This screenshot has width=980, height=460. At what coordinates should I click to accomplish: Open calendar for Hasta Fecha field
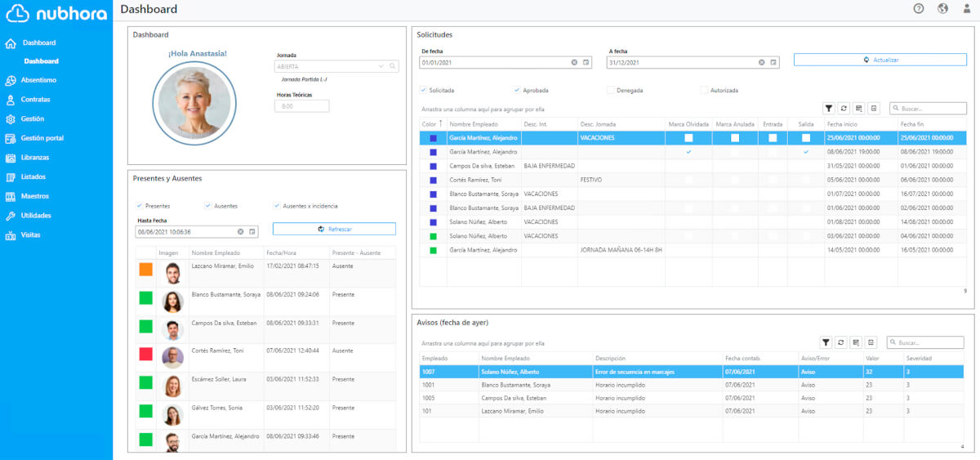click(252, 232)
